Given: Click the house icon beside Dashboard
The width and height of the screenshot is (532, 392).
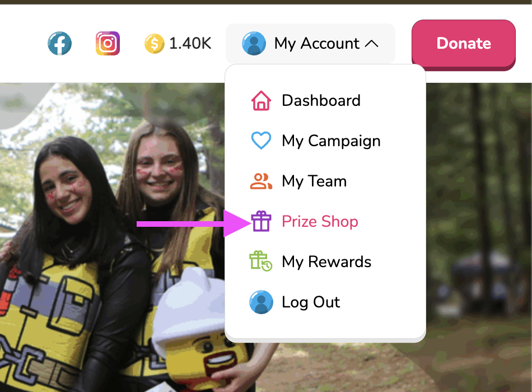Looking at the screenshot, I should (261, 100).
